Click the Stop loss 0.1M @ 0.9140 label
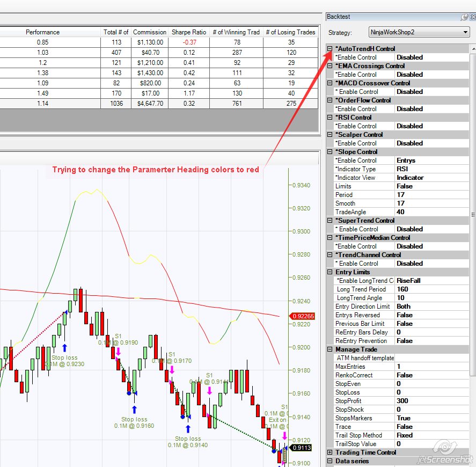This screenshot has width=476, height=467. [188, 442]
